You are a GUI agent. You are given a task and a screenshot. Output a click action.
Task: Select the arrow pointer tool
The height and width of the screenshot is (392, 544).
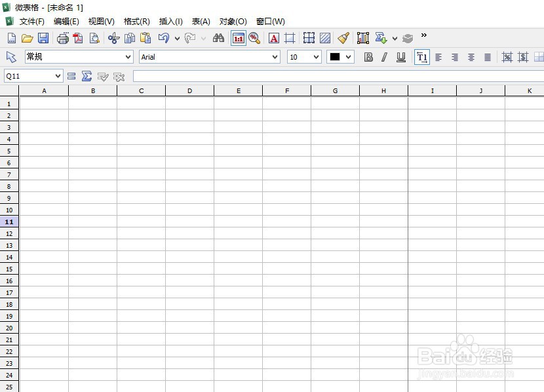pyautogui.click(x=11, y=57)
